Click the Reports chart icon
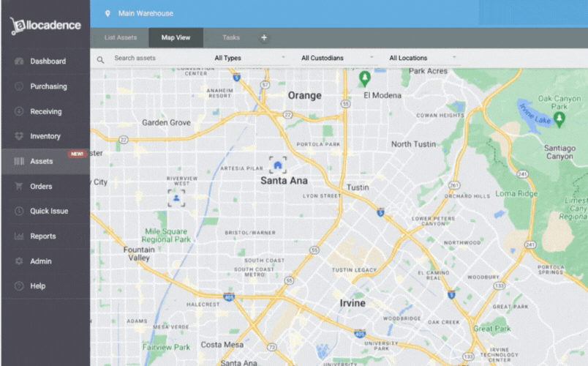 [19, 236]
